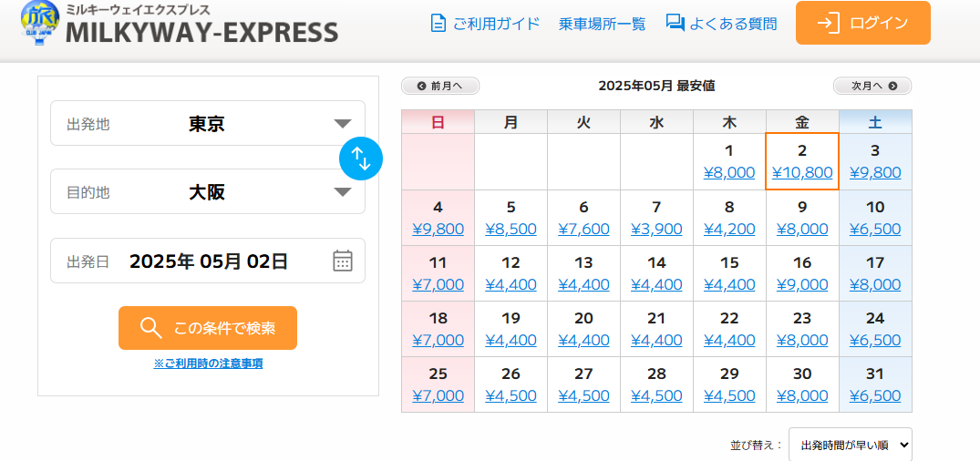Viewport: 980px width, 461px height.
Task: Expand the 目的地 大阪 dropdown
Action: tap(343, 192)
